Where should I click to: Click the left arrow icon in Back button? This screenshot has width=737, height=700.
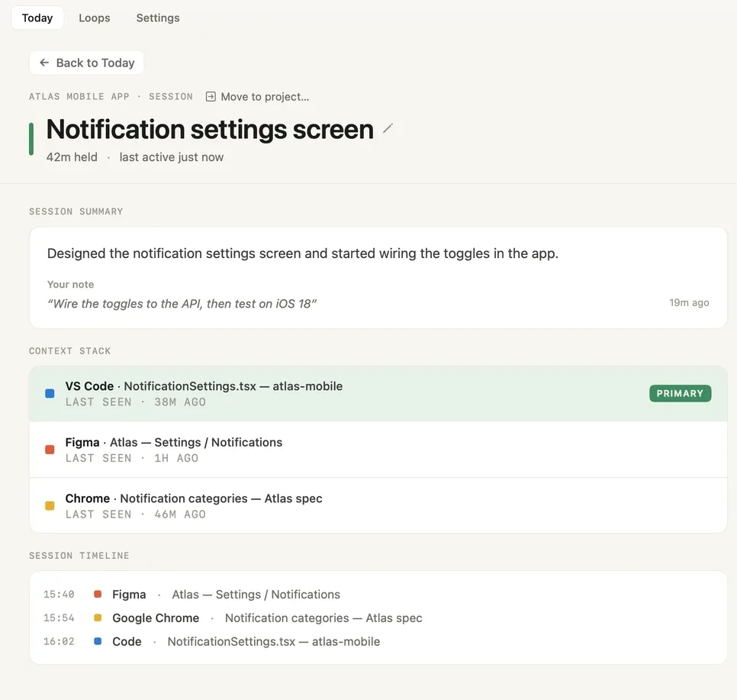(44, 63)
